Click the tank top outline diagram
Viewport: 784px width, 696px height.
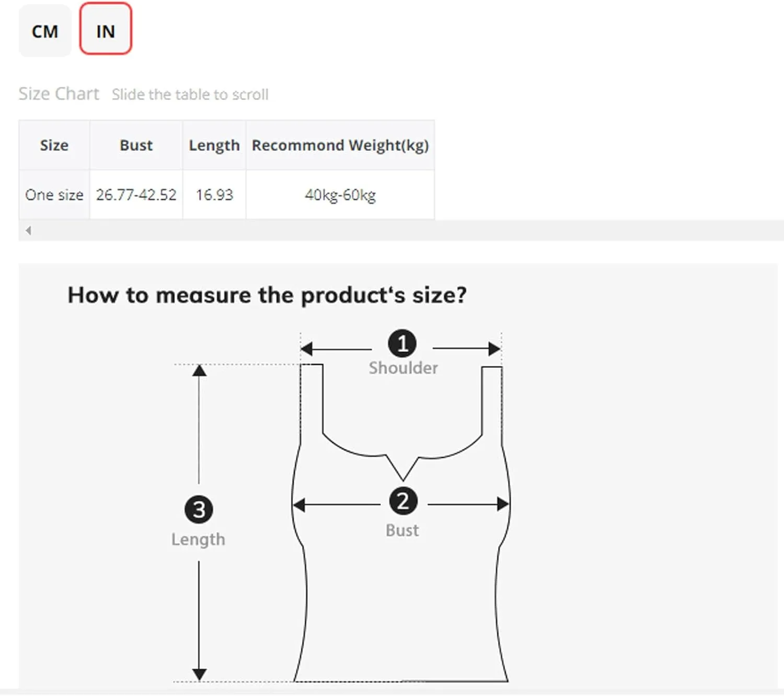pyautogui.click(x=401, y=523)
